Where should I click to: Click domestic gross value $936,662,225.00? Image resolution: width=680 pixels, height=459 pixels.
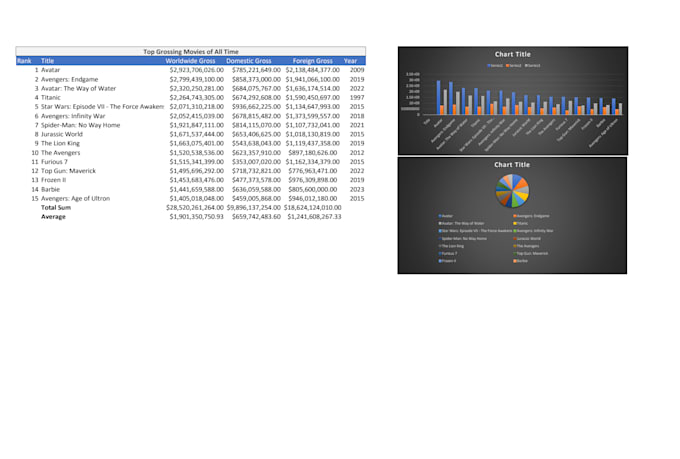coord(256,107)
